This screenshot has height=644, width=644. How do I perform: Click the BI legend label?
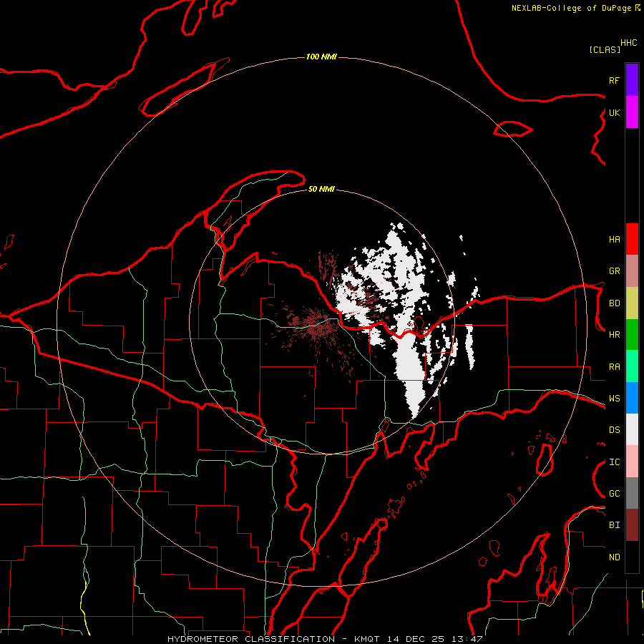(x=614, y=525)
